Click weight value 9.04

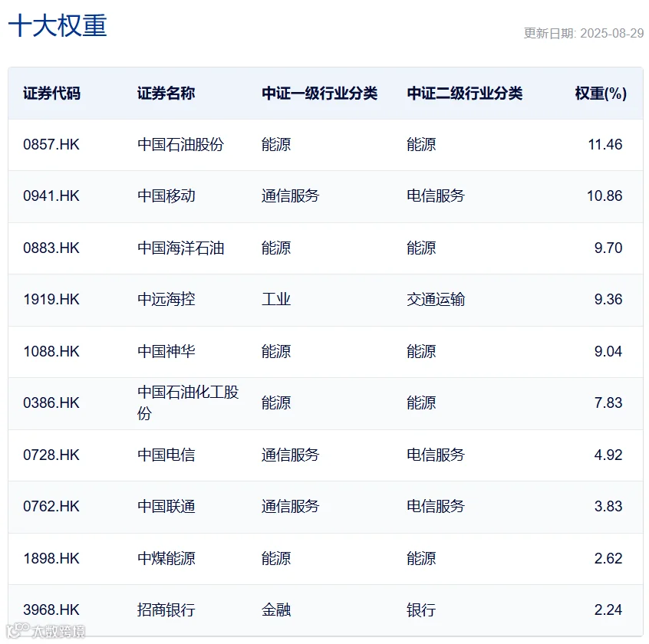pyautogui.click(x=608, y=351)
